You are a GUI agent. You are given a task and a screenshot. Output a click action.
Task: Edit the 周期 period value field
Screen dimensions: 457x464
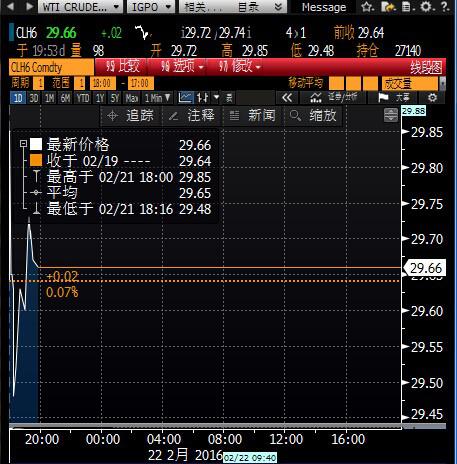pos(39,83)
